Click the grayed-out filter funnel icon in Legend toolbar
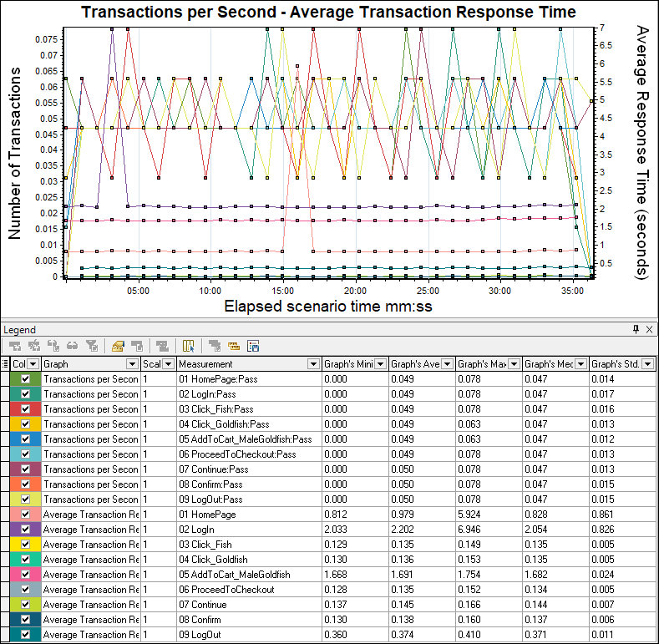Image resolution: width=659 pixels, height=644 pixels. pos(92,346)
